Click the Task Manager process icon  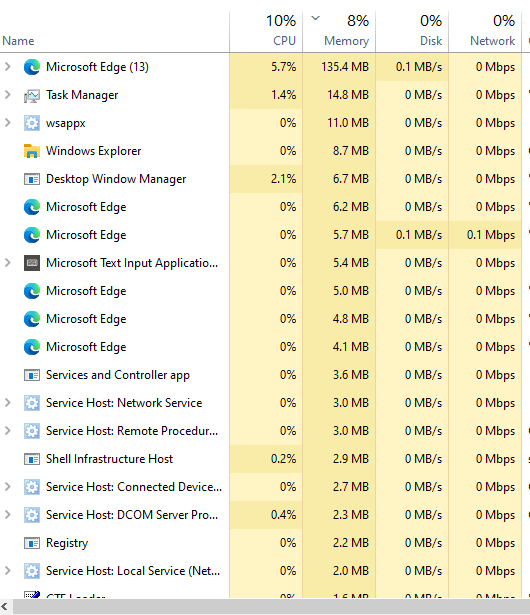(32, 95)
